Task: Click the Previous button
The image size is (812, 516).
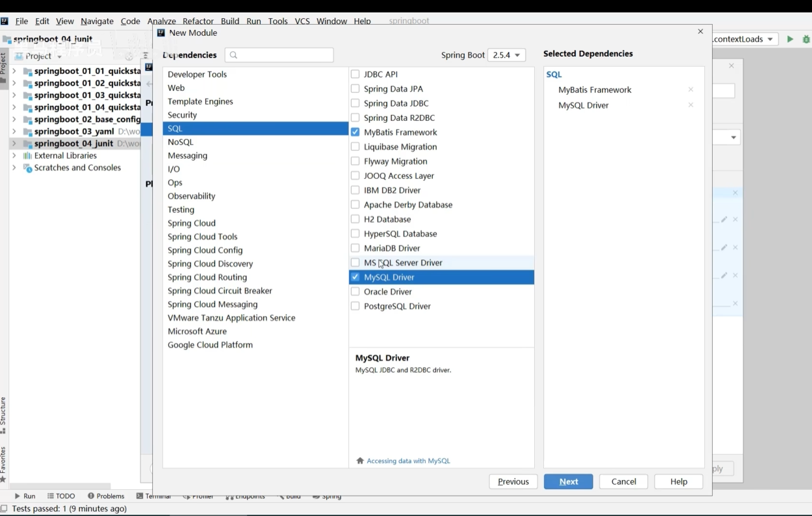Action: coord(513,481)
